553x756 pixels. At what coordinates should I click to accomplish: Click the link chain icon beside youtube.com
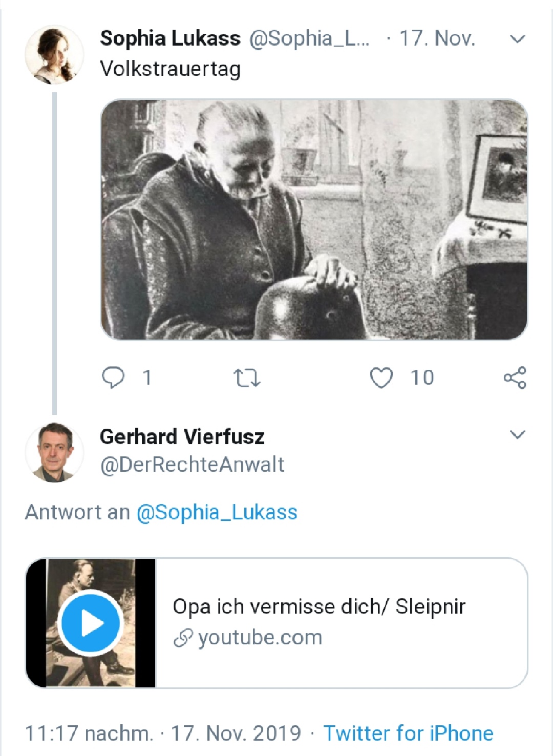pyautogui.click(x=183, y=638)
